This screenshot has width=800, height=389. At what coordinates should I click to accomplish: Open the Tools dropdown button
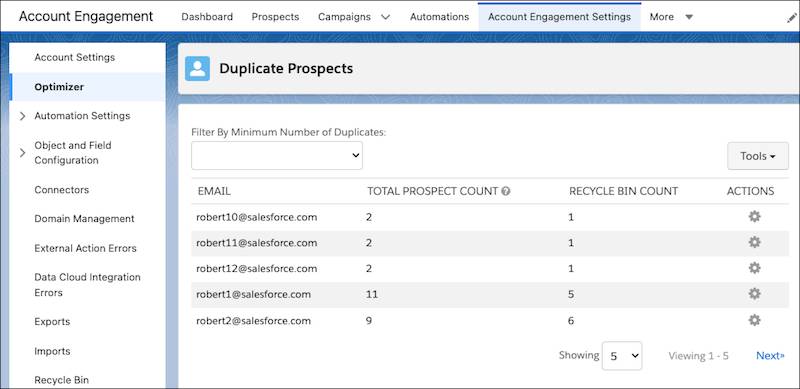758,156
